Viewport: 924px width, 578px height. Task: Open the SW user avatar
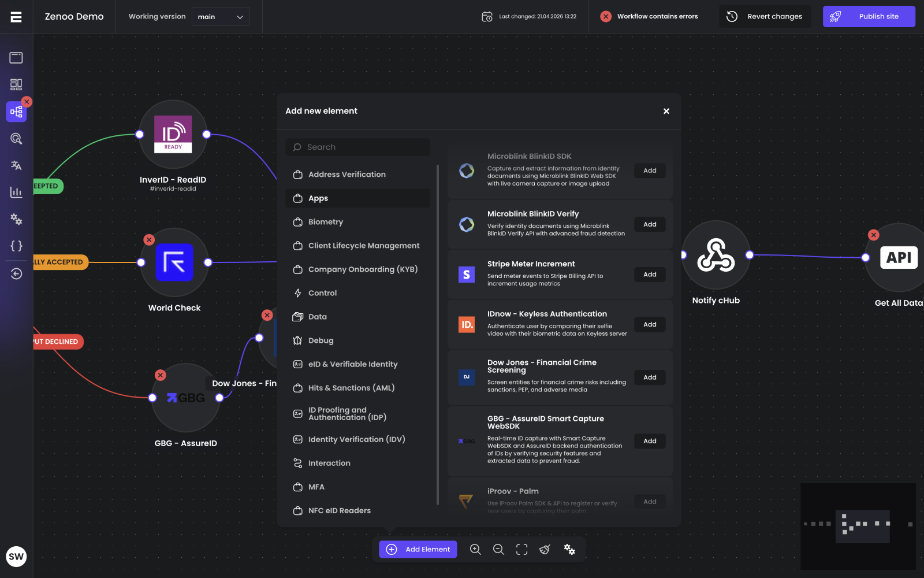pyautogui.click(x=16, y=557)
